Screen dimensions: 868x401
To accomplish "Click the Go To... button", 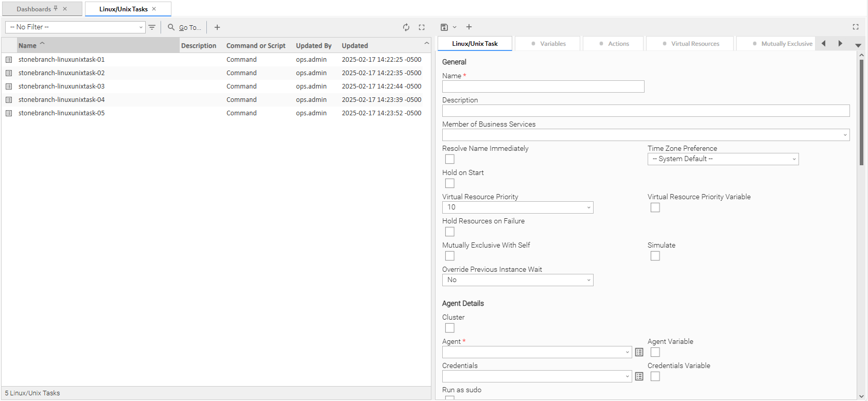I will 184,27.
